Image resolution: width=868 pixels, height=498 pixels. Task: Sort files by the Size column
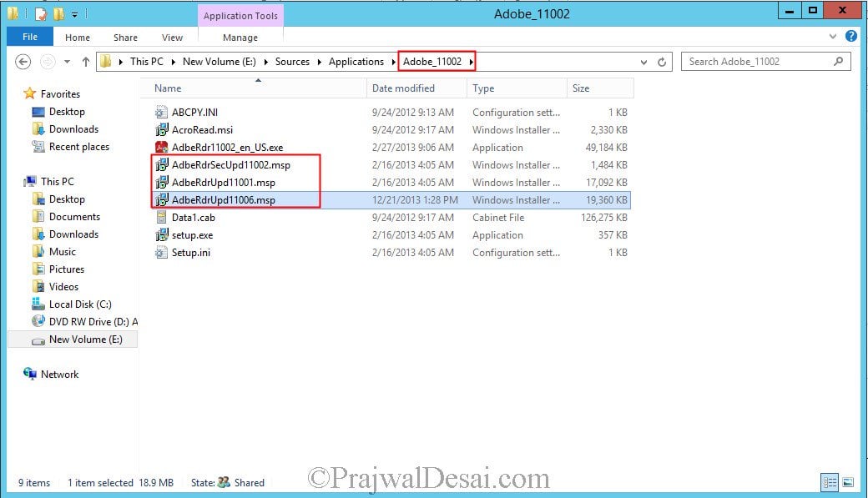pyautogui.click(x=600, y=88)
